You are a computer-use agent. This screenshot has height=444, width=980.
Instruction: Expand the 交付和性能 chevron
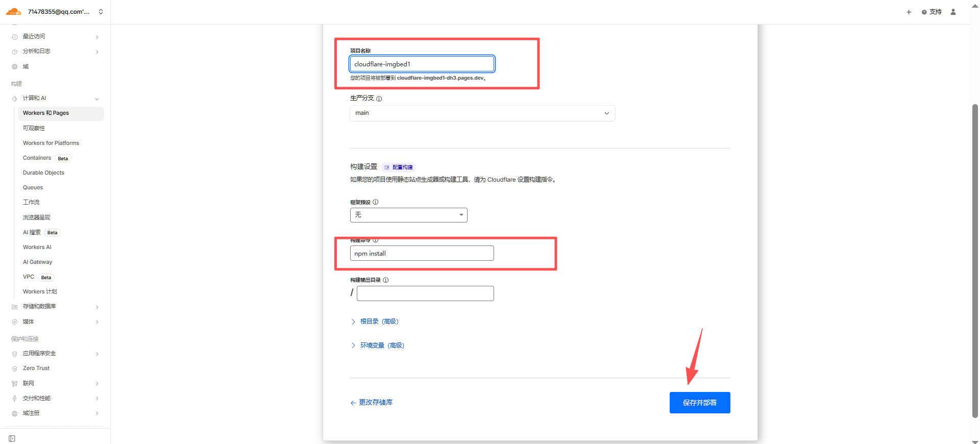97,399
